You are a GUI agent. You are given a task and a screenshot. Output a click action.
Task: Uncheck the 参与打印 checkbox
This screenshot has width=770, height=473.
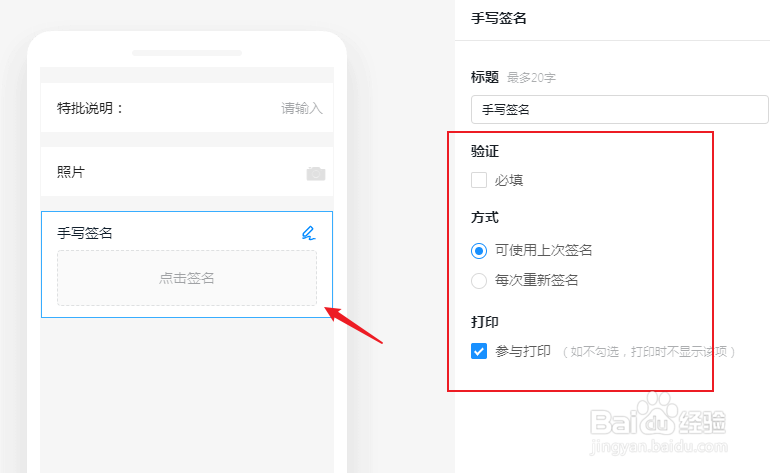click(x=479, y=351)
